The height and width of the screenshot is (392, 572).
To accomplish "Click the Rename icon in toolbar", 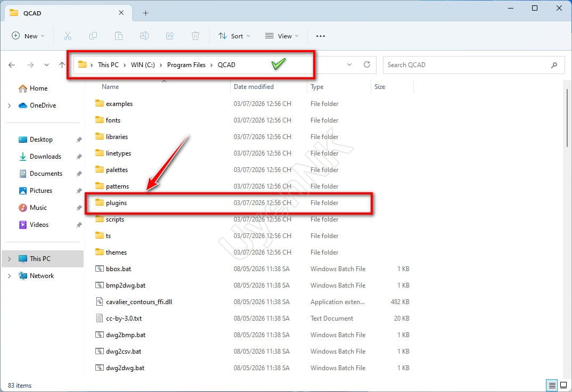I will coord(144,36).
